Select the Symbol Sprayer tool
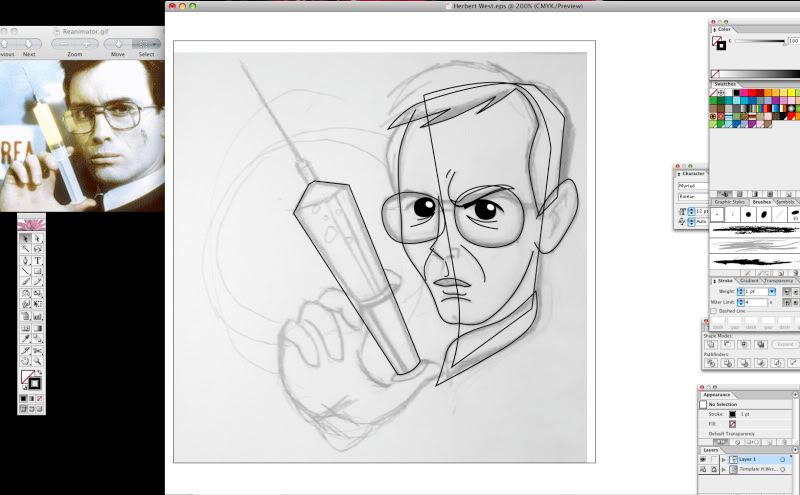800x495 pixels. pos(25,316)
